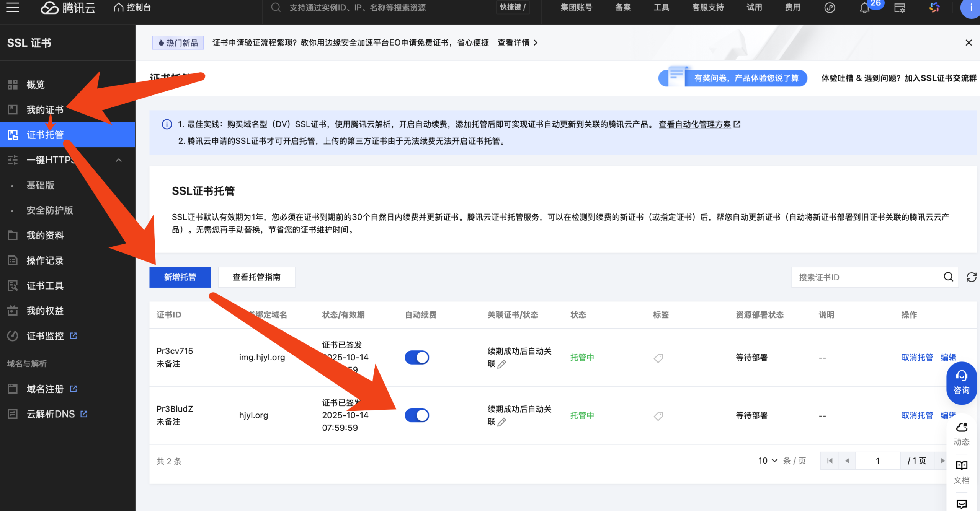Open the 试用 menu
The image size is (980, 511).
754,7
